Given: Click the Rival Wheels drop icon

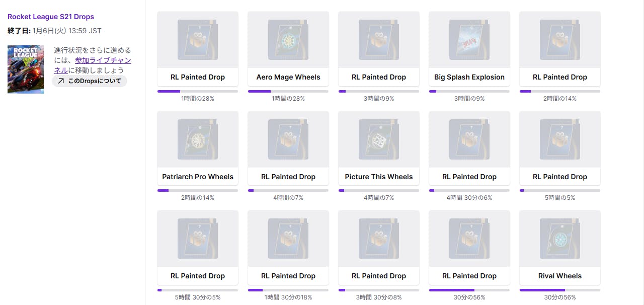Looking at the screenshot, I should point(560,239).
